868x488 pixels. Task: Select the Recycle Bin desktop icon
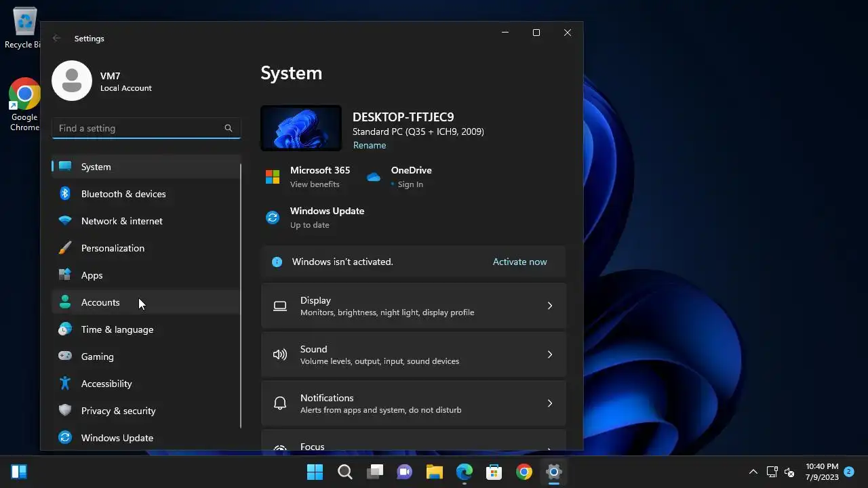point(24,28)
